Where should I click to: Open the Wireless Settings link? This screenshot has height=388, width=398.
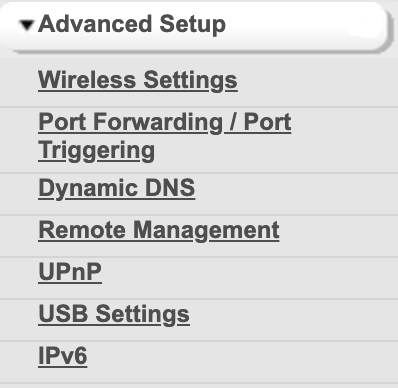(138, 80)
